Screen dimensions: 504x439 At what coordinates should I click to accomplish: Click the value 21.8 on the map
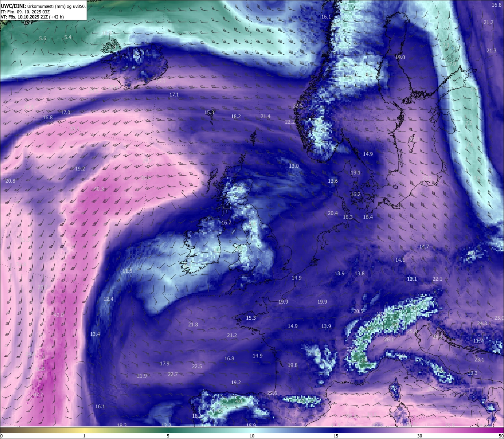click(193, 325)
